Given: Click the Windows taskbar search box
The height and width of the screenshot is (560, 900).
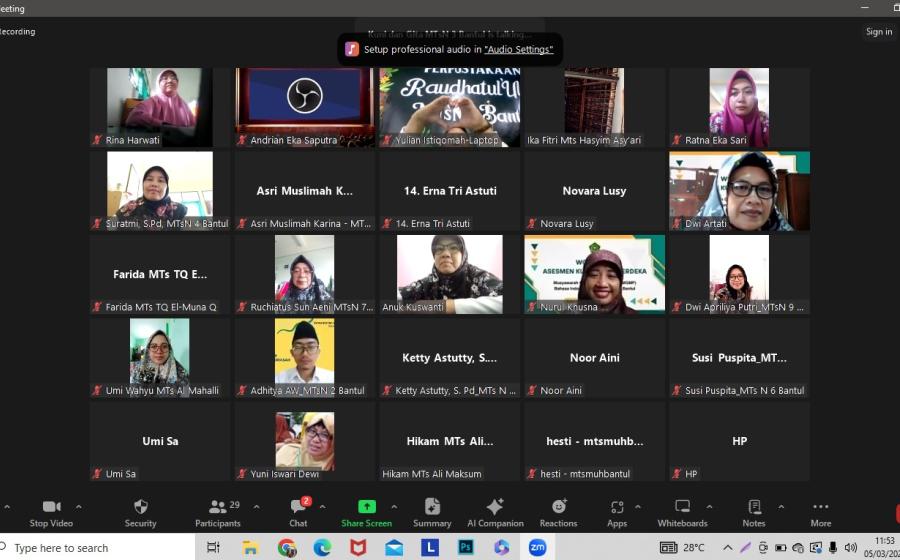Looking at the screenshot, I should click(98, 548).
